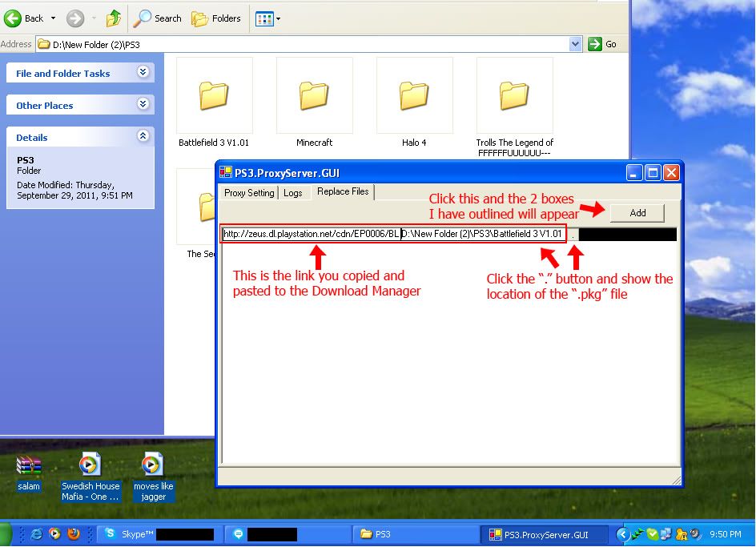Screen dimensions: 756x547
Task: Go up one folder level in Explorer
Action: click(114, 18)
